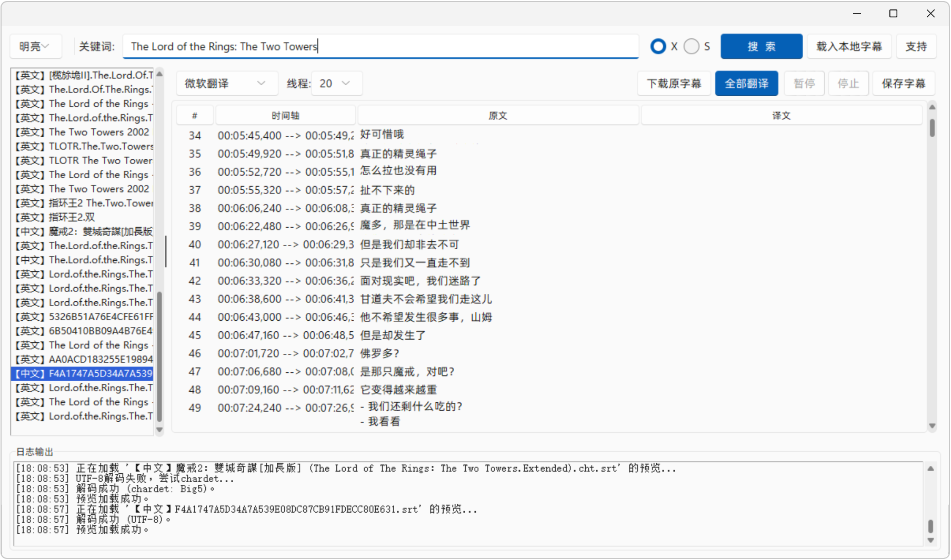Screen dimensions: 951x560
Task: Click the 全部翻译 button
Action: pyautogui.click(x=746, y=83)
